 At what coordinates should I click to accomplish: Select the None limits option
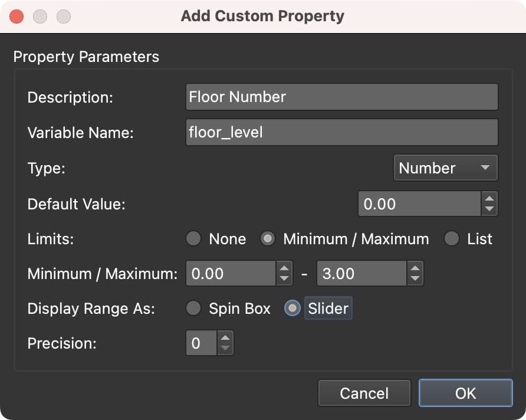pos(193,239)
